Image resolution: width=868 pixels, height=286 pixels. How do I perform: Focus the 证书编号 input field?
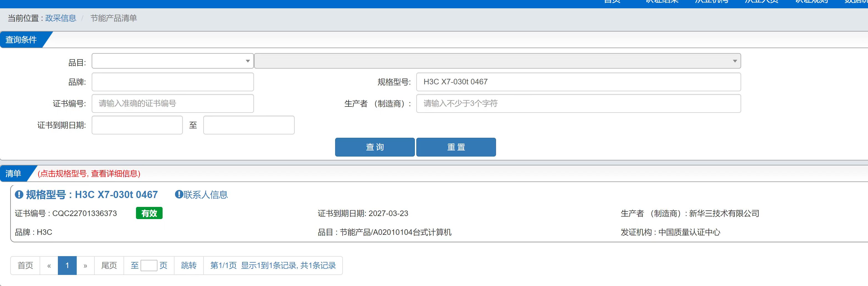173,103
